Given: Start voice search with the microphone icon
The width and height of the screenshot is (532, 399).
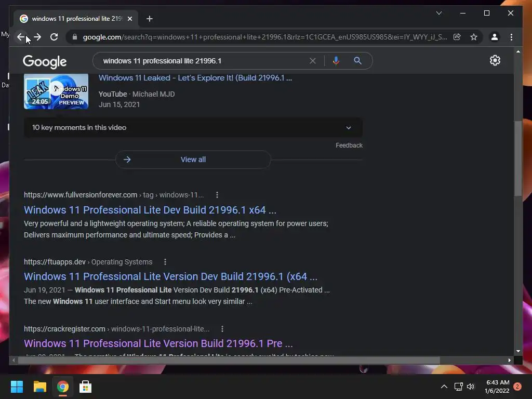Looking at the screenshot, I should [x=336, y=61].
